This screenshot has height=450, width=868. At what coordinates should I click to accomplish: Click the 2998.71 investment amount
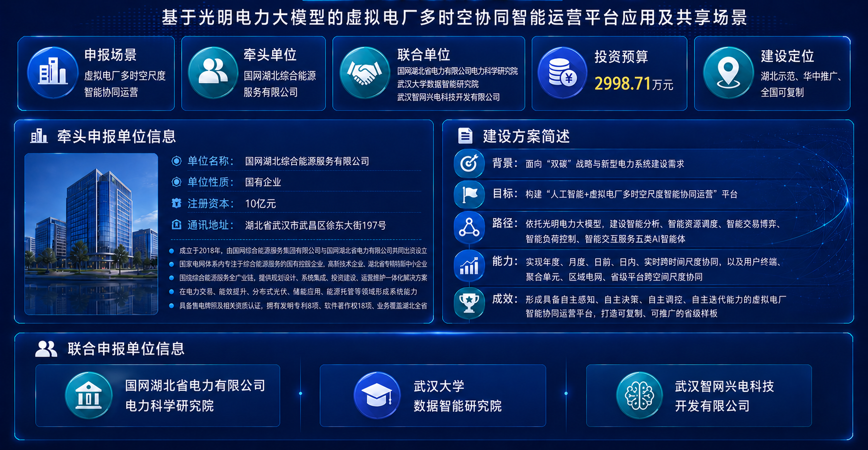[x=623, y=83]
